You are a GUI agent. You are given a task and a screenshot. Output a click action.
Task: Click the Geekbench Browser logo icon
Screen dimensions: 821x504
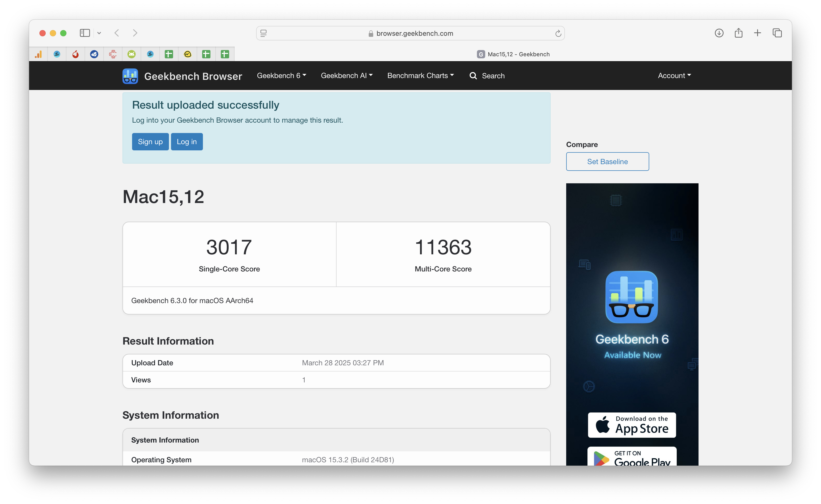(x=130, y=76)
